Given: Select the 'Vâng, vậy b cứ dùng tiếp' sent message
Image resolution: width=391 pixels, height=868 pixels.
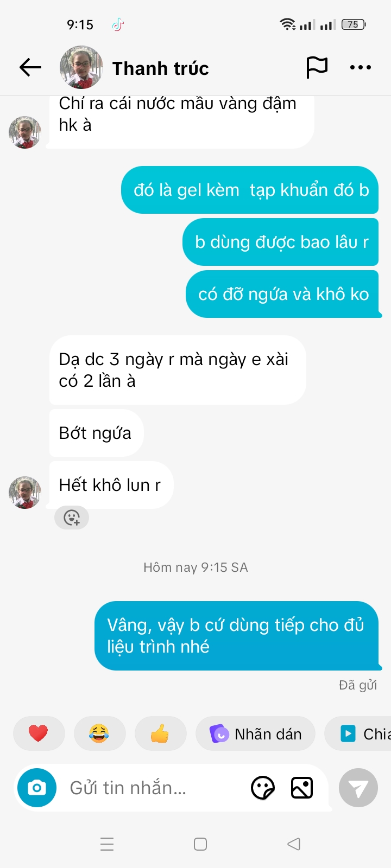Looking at the screenshot, I should pos(237,636).
